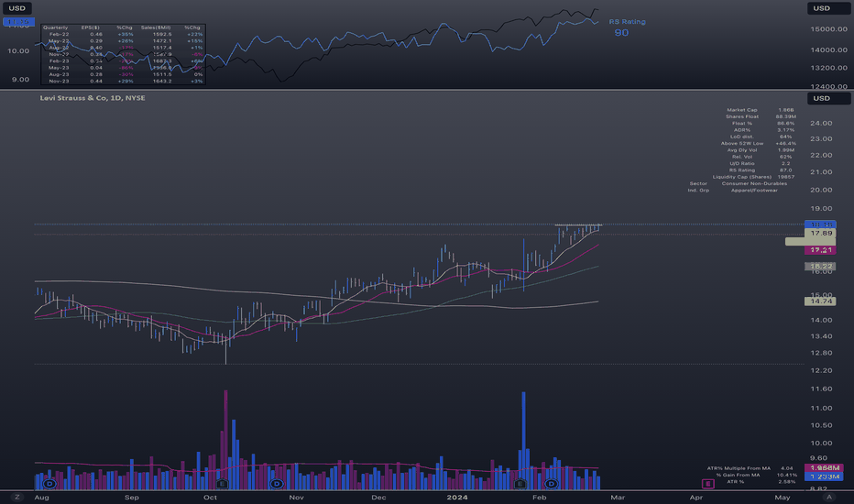The image size is (854, 504).
Task: Open the USD currency selector at top right
Action: (x=828, y=8)
